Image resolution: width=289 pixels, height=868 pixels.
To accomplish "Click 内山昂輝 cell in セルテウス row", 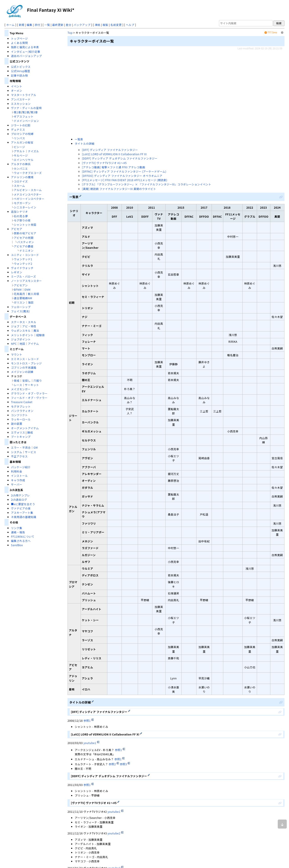I will pos(263,440).
